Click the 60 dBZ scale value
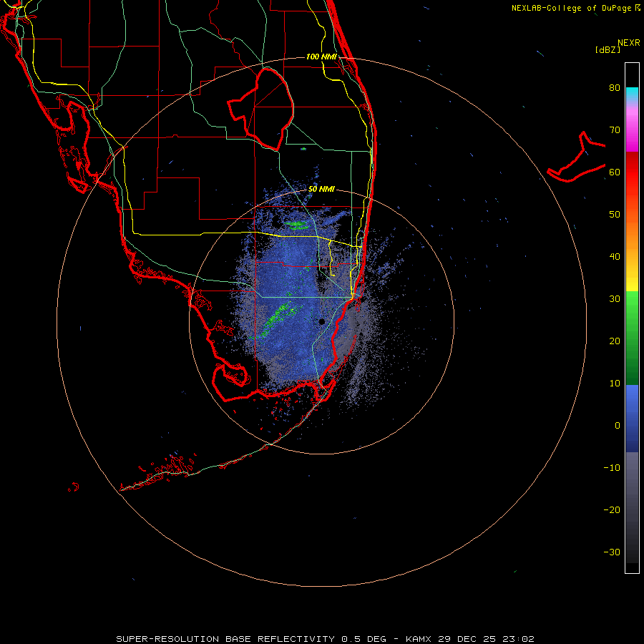 (x=615, y=172)
